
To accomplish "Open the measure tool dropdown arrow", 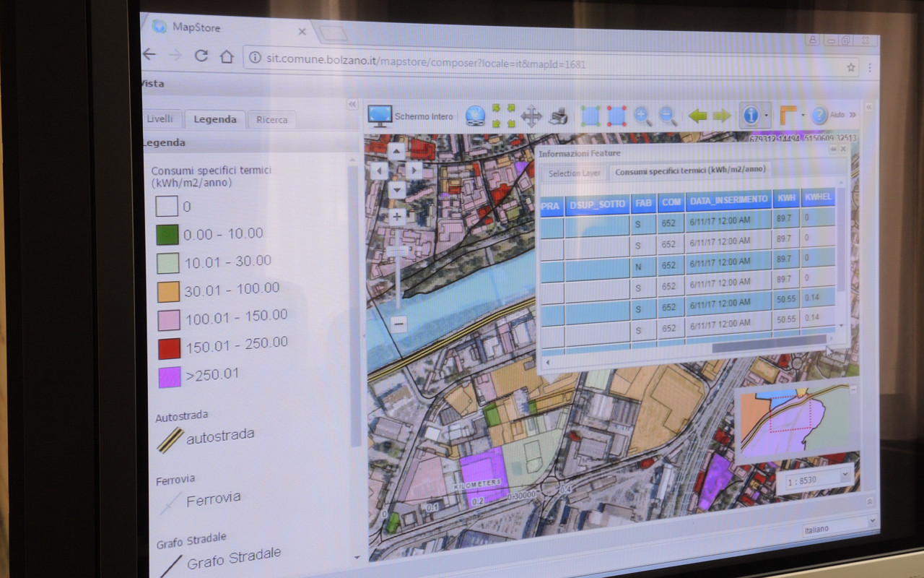I will pos(803,115).
